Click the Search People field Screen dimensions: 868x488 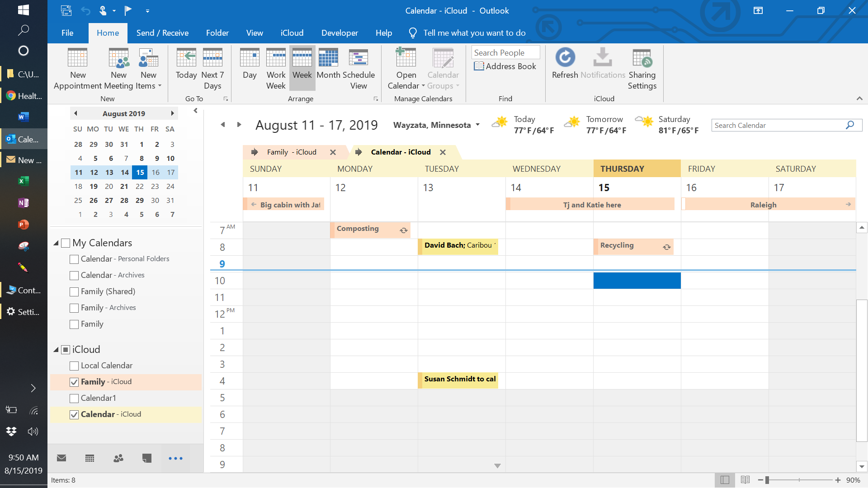point(505,52)
